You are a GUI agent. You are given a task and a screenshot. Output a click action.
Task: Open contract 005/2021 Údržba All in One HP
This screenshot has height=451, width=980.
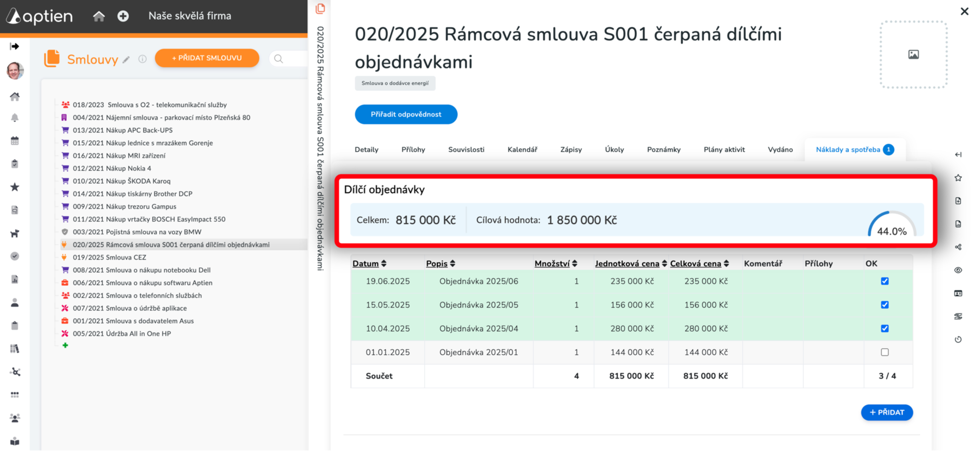pos(122,334)
